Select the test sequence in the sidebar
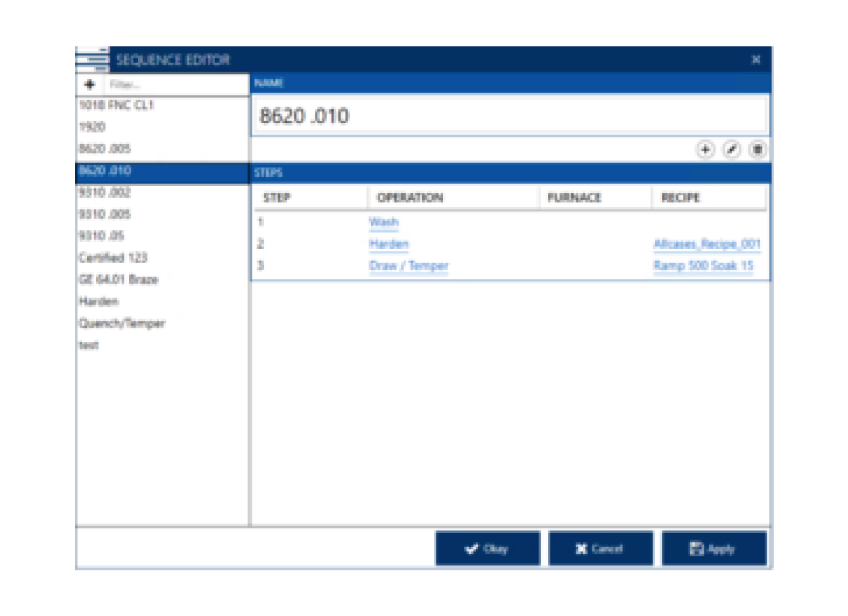 (x=88, y=345)
